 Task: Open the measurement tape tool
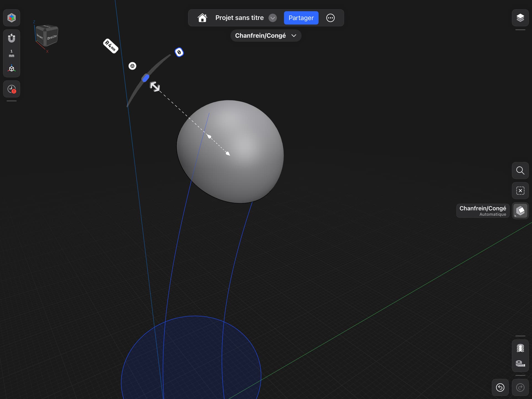(x=520, y=364)
